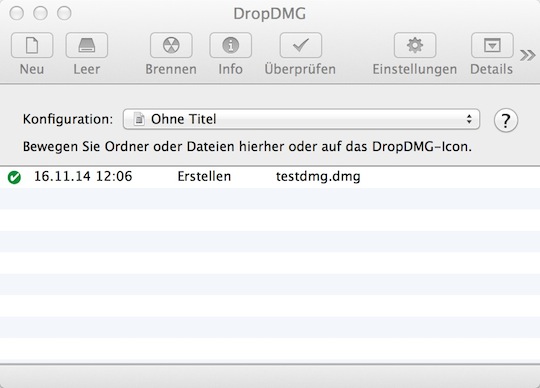Click the Brennen burn toolbar icon
The width and height of the screenshot is (540, 388).
point(171,45)
